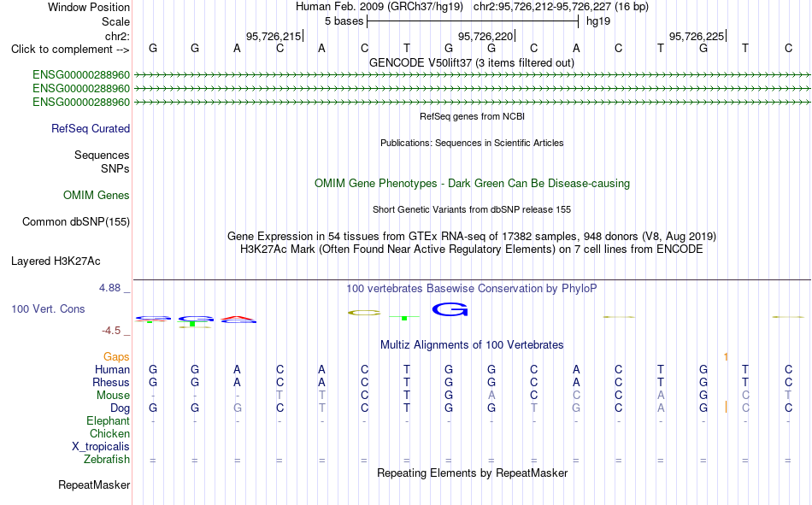The image size is (812, 505).
Task: Click the 'OMIM Gene Phenotypes' track title
Action: 472,184
